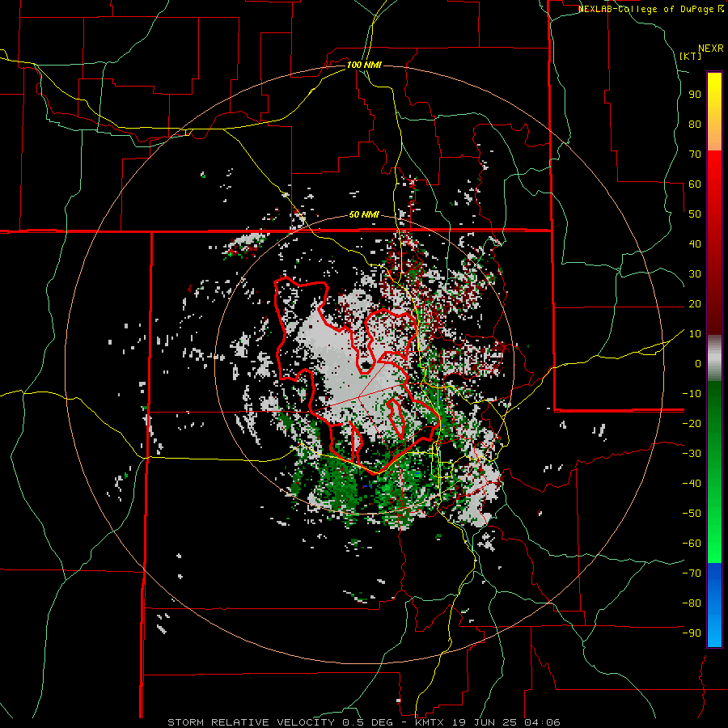This screenshot has width=728, height=728.
Task: Click the positive 70 scale value
Action: point(695,154)
